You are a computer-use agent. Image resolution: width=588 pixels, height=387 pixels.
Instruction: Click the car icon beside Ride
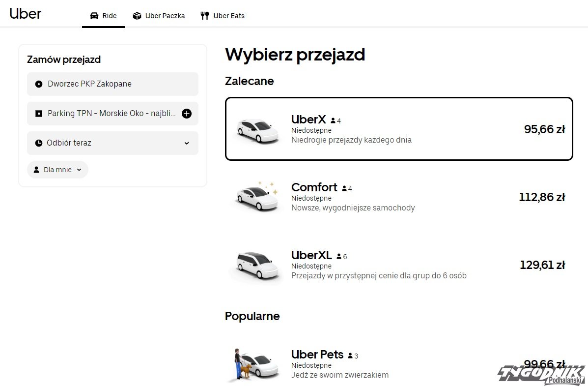point(94,16)
